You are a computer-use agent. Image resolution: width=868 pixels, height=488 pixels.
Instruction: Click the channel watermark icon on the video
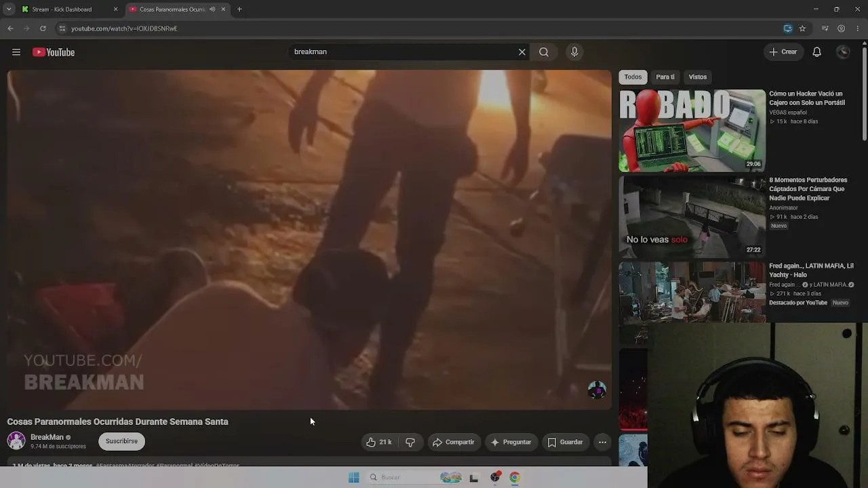pyautogui.click(x=597, y=390)
